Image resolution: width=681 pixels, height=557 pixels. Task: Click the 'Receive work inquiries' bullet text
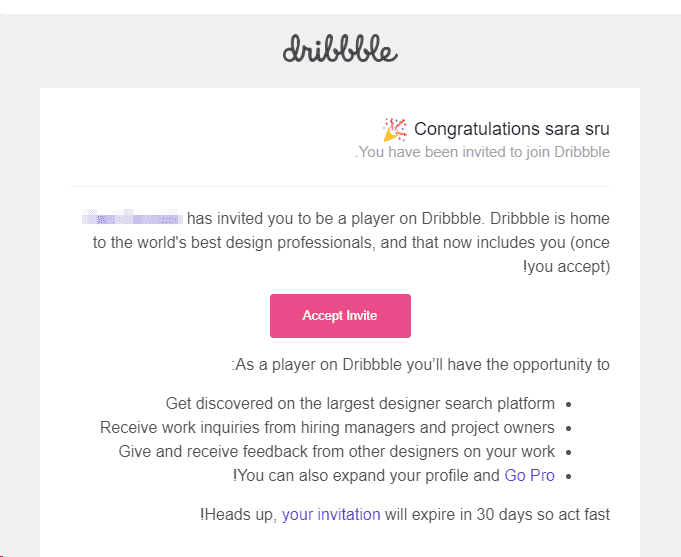[327, 428]
